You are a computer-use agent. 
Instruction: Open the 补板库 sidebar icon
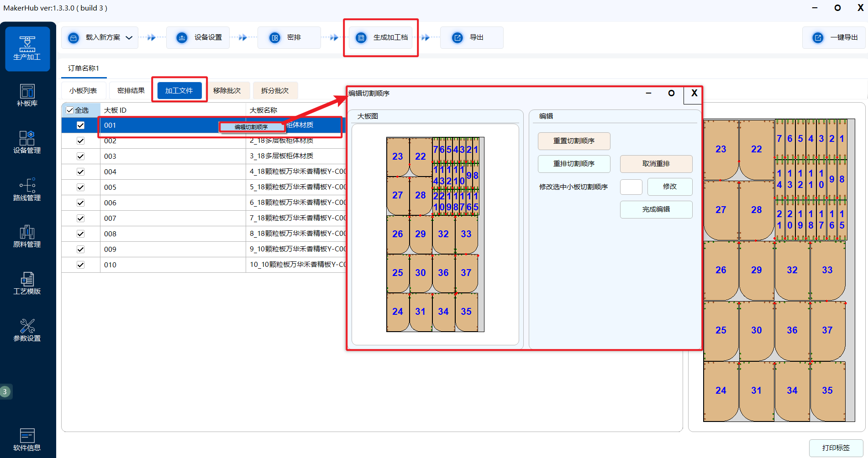click(x=27, y=95)
